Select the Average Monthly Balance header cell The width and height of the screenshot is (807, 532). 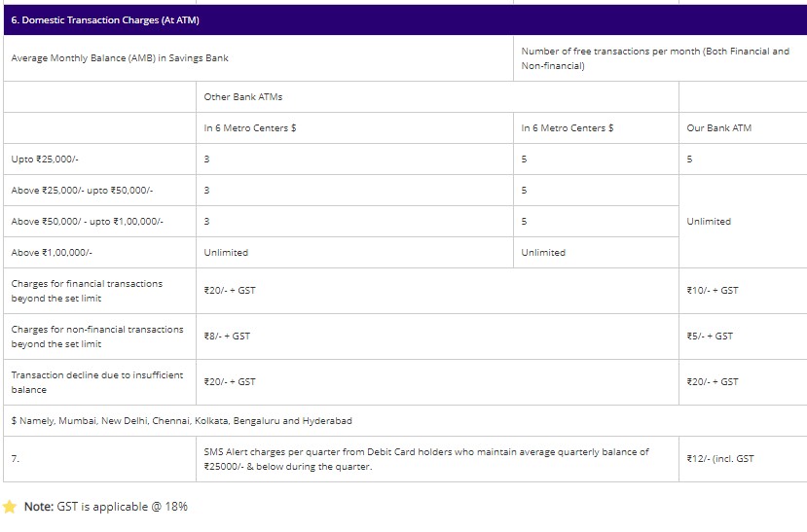pos(120,58)
